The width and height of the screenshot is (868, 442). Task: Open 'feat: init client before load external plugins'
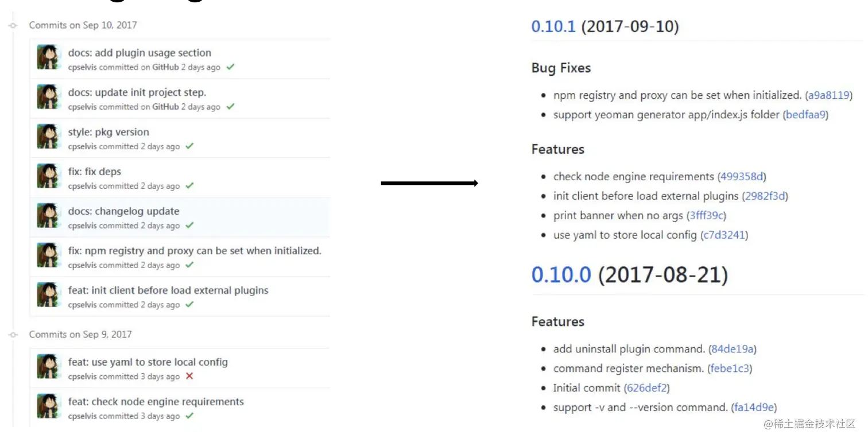pyautogui.click(x=168, y=290)
